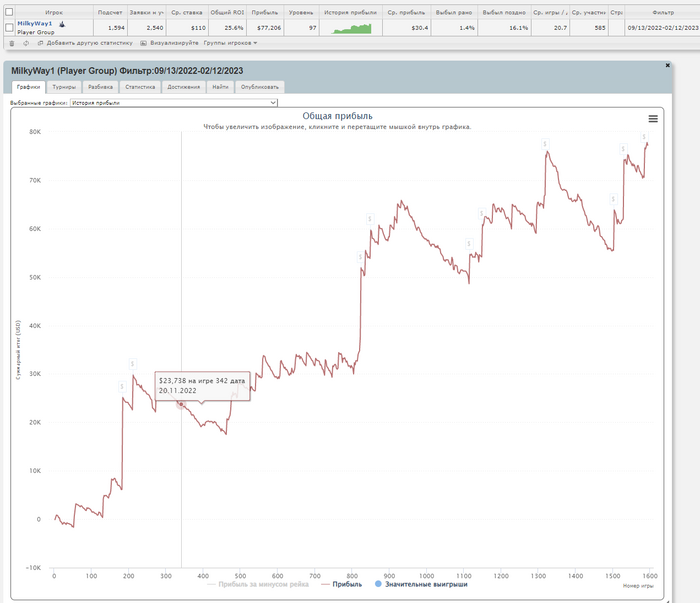Click the $ marker near game 1150 around 62K
Viewport: 700px width, 603px height.
[x=481, y=213]
